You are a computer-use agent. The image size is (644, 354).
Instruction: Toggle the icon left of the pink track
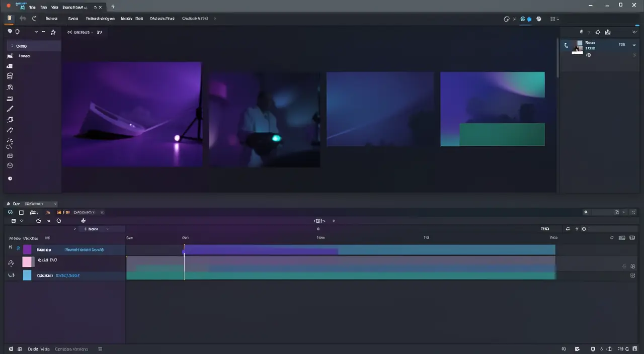pyautogui.click(x=11, y=262)
